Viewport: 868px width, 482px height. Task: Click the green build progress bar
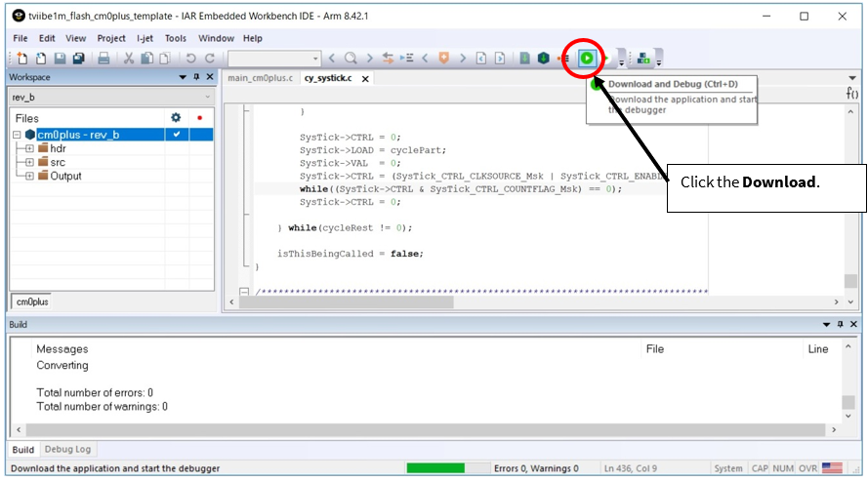click(x=435, y=468)
